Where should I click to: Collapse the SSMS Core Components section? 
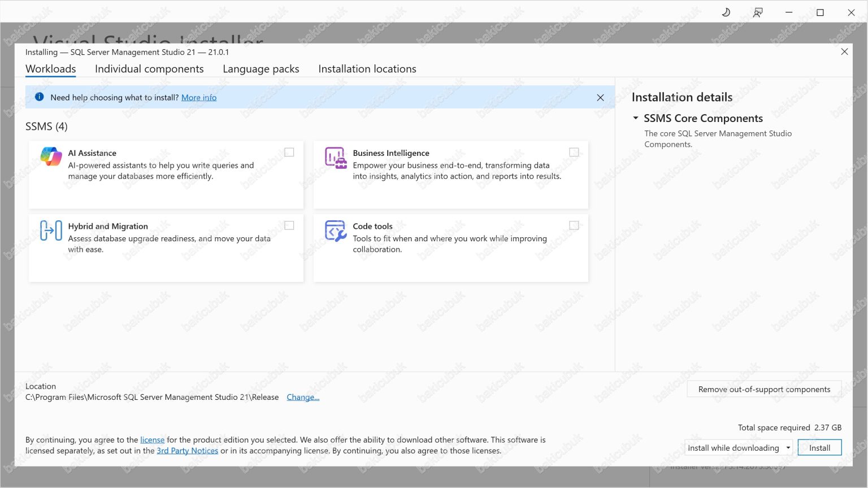[x=635, y=117]
